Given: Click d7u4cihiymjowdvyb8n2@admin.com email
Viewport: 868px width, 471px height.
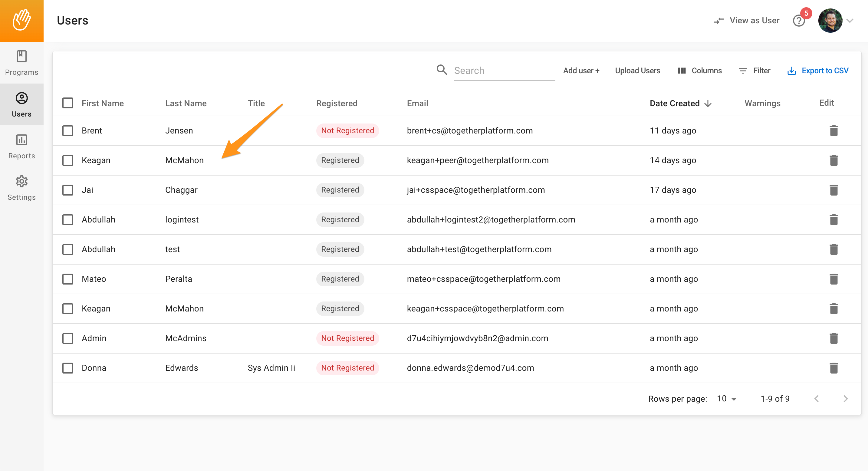Looking at the screenshot, I should pos(478,338).
